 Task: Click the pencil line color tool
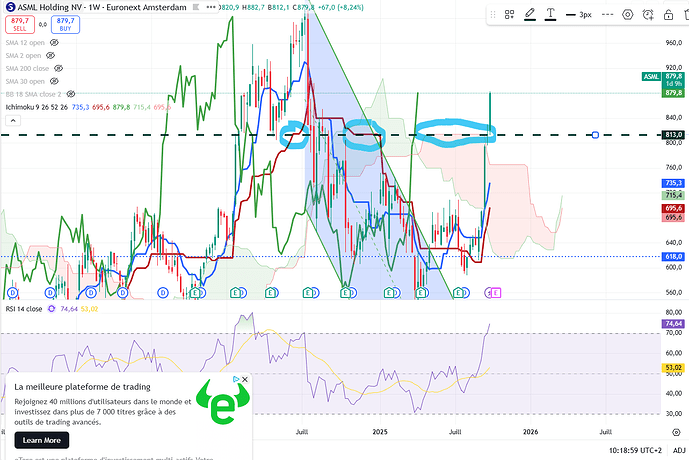point(529,15)
